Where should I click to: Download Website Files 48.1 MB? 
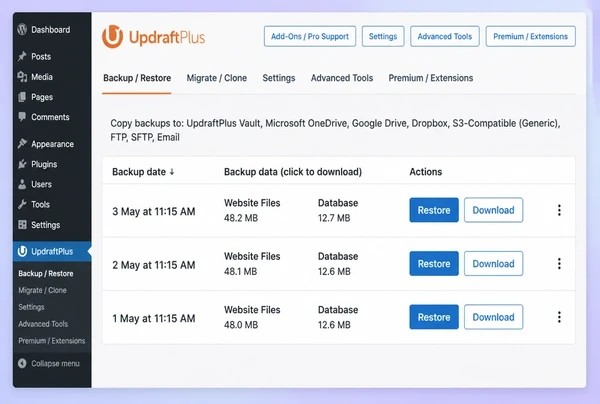(x=252, y=264)
